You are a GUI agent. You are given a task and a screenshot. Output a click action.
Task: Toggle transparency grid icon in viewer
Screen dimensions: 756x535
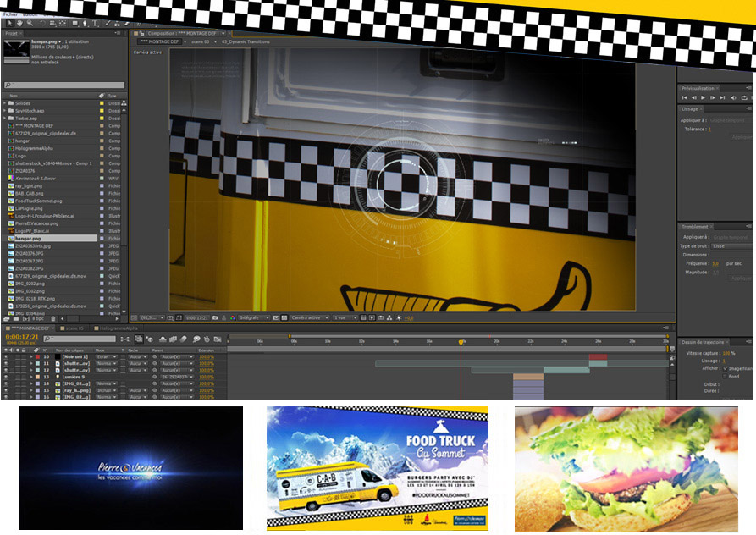click(284, 317)
